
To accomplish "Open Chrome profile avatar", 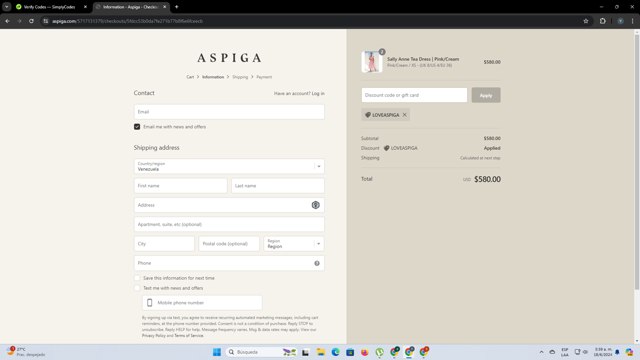I will 620,21.
